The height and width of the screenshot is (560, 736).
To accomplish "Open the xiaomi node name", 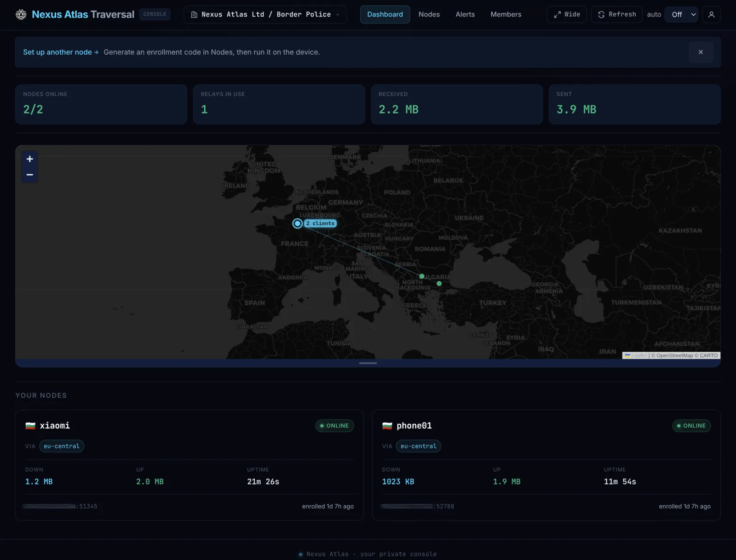I will pyautogui.click(x=55, y=426).
